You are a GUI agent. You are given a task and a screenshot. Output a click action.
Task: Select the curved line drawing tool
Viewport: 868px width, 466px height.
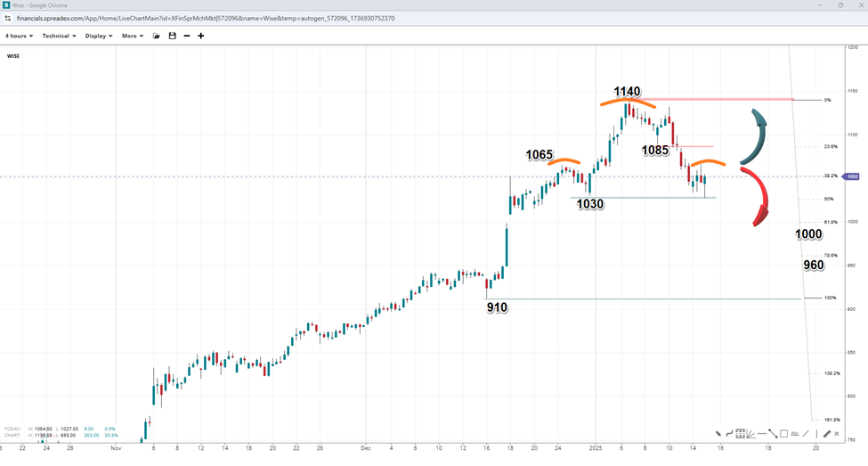pyautogui.click(x=729, y=434)
